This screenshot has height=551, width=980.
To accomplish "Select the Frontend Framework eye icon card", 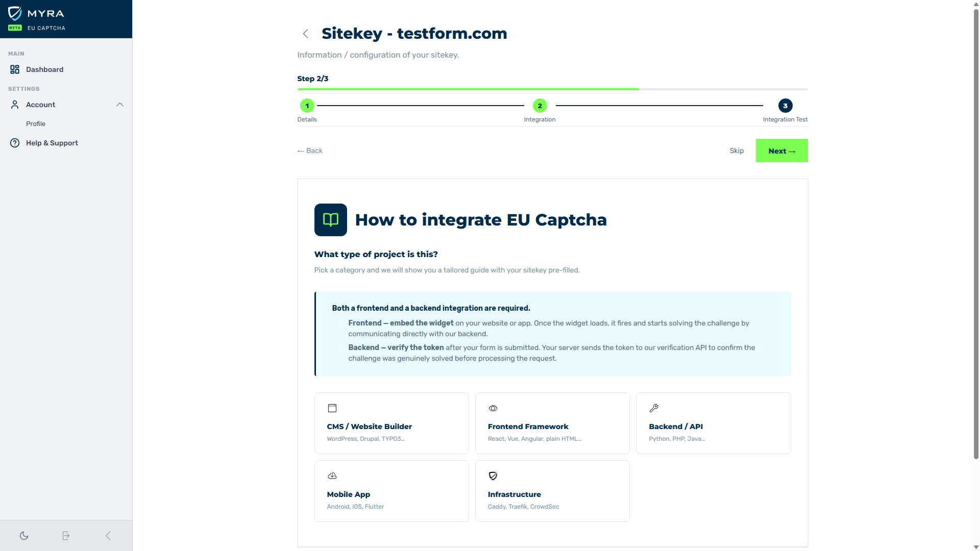I will [552, 423].
